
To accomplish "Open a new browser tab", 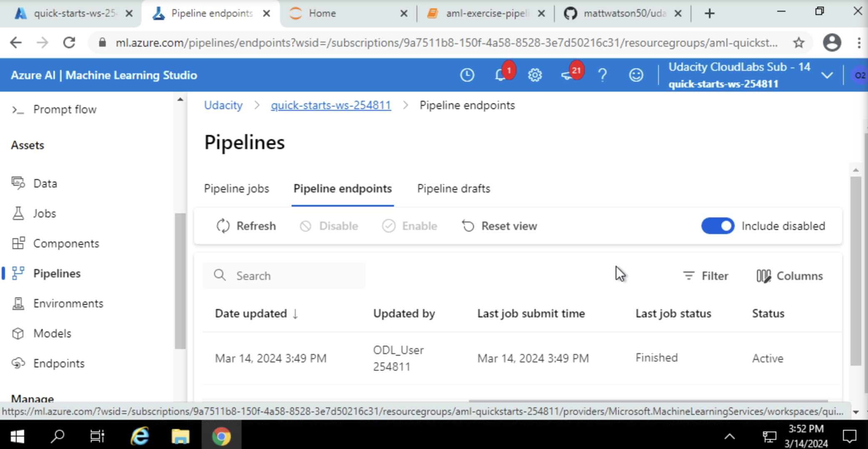I will pos(710,13).
